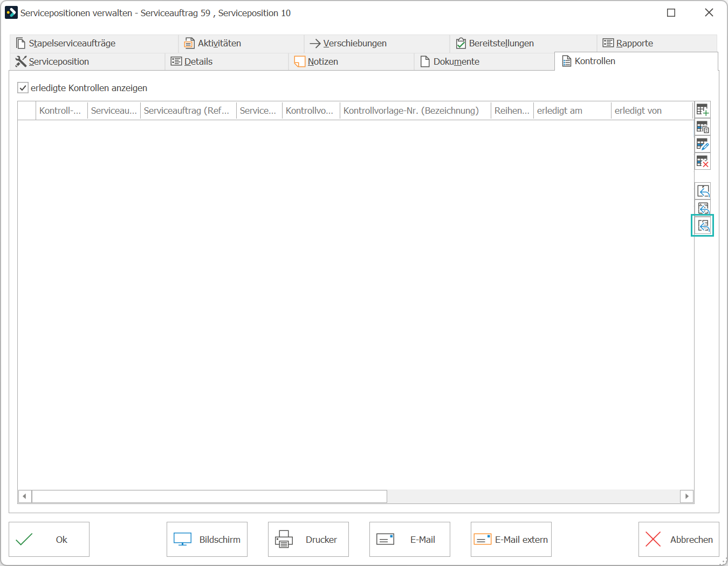
Task: Edit the selected control with the table-pencil icon
Action: (x=702, y=144)
